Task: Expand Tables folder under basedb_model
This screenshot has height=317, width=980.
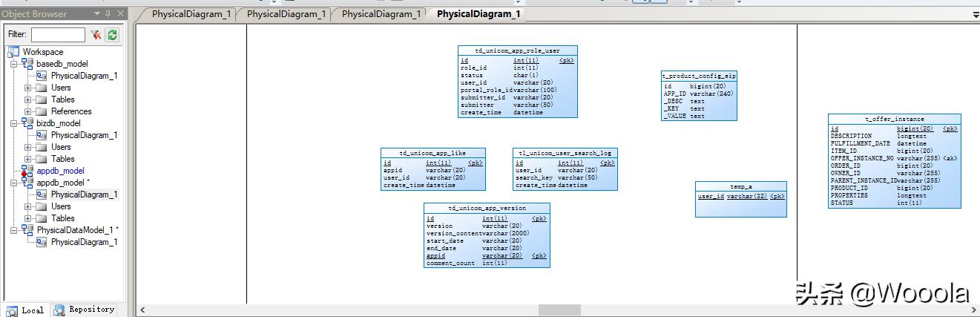Action: (28, 99)
